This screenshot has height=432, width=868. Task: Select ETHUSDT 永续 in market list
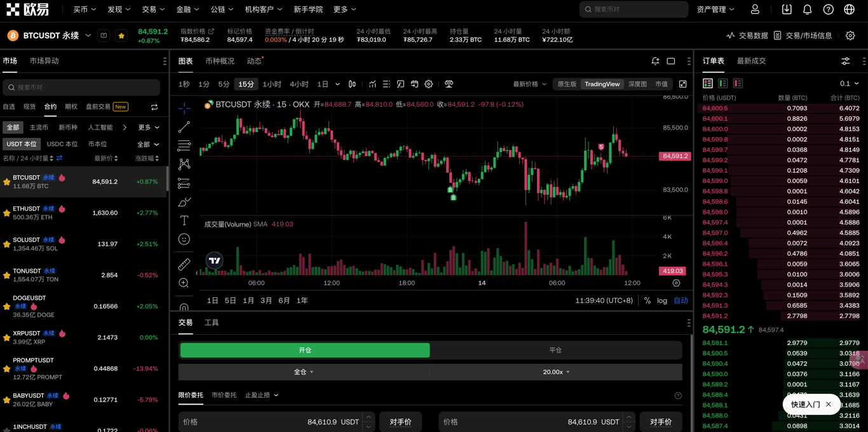(83, 213)
